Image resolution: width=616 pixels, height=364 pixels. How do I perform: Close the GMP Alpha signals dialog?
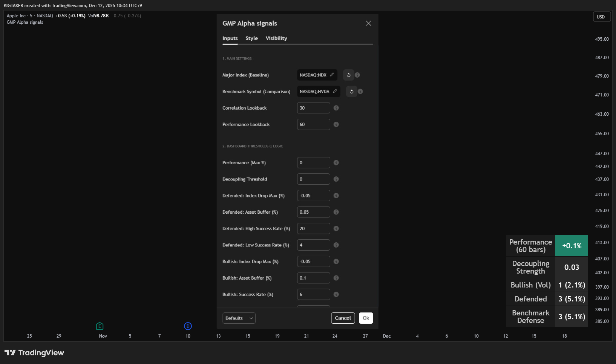coord(368,23)
